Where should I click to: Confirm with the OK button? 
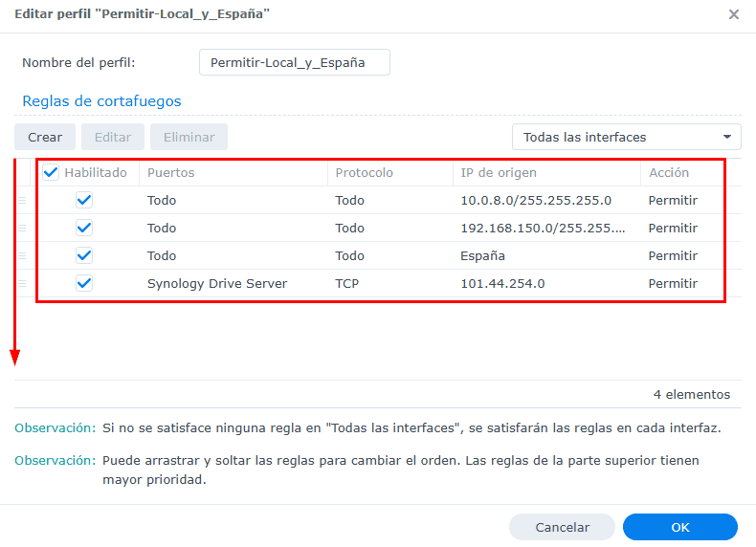tap(679, 527)
